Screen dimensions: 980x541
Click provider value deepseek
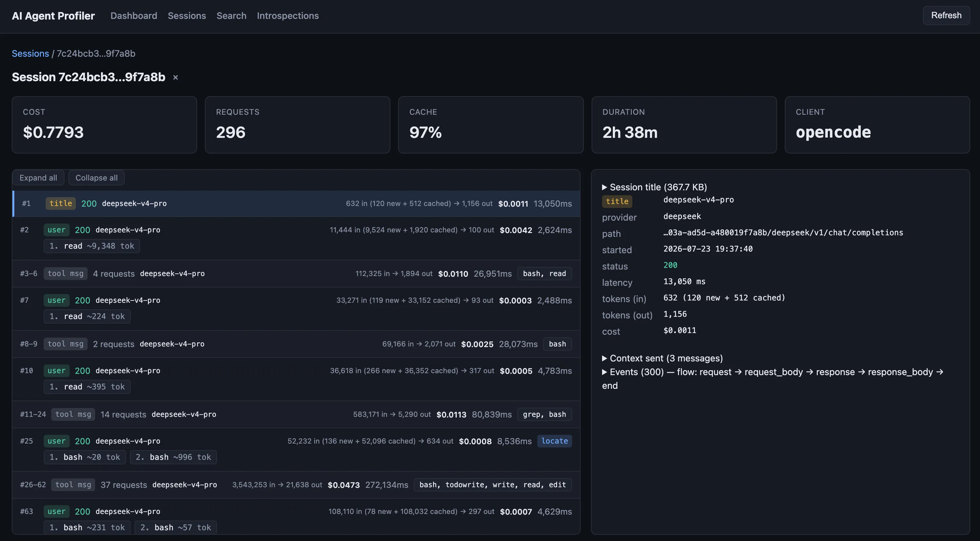(x=682, y=216)
